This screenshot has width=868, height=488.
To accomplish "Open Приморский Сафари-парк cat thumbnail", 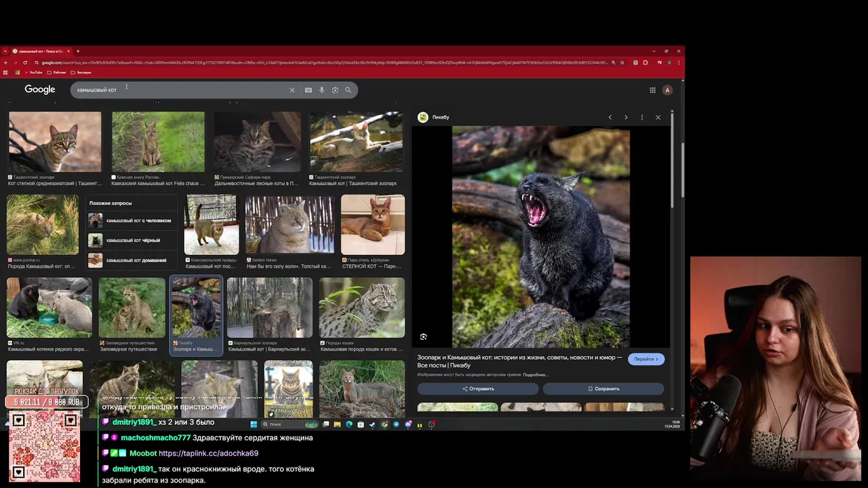I will [258, 142].
